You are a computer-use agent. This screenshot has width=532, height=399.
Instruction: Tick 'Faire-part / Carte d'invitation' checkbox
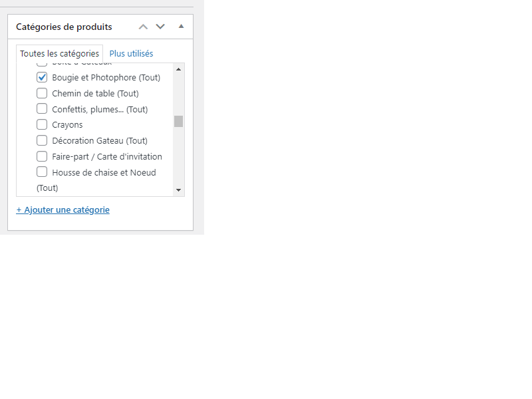click(x=43, y=156)
